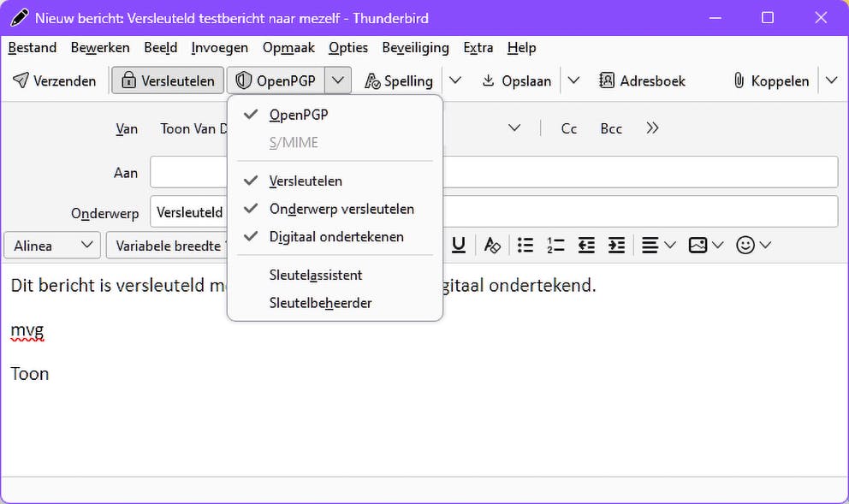Open the Help menu
Image resolution: width=849 pixels, height=504 pixels.
point(521,48)
